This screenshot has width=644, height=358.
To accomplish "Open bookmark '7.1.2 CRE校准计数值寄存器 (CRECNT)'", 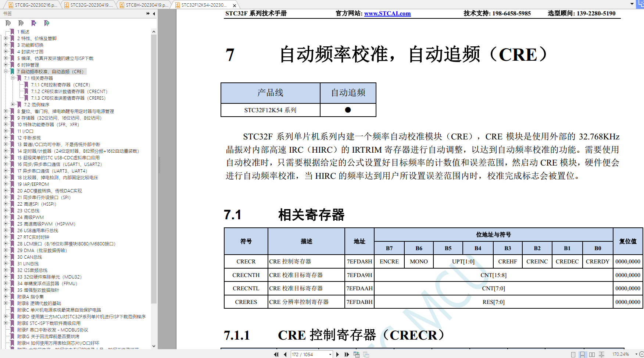I will click(69, 91).
